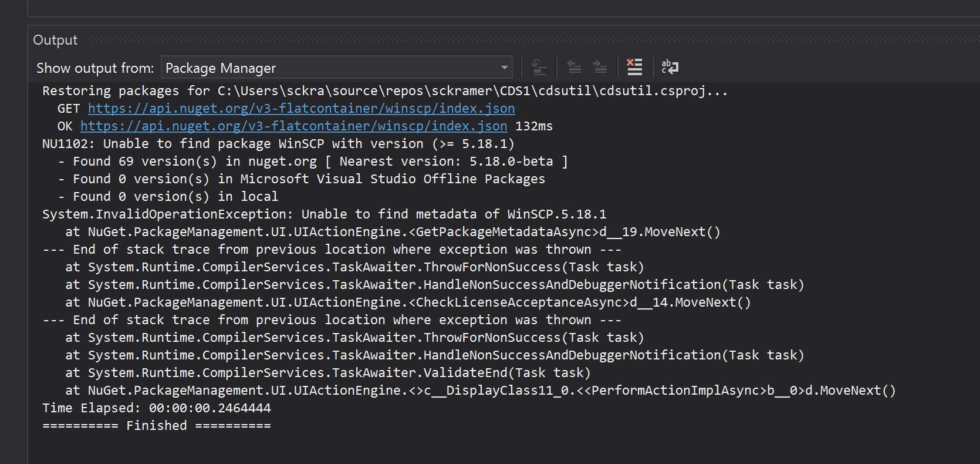Click the NU1102 error line
Viewport: 980px width, 464px height.
tap(278, 144)
